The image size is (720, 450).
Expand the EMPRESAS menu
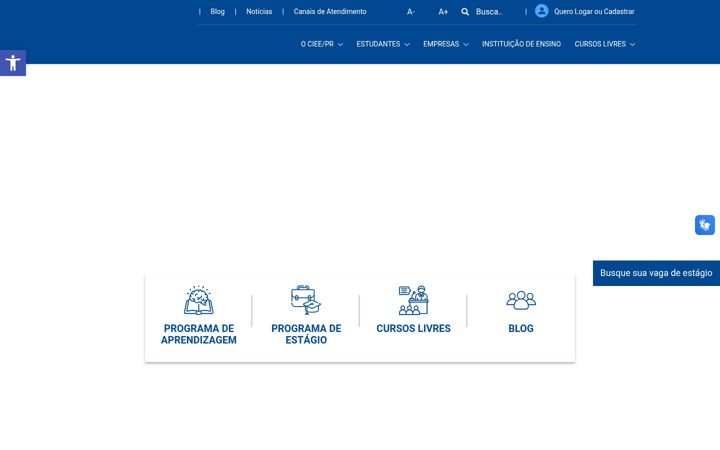[446, 44]
